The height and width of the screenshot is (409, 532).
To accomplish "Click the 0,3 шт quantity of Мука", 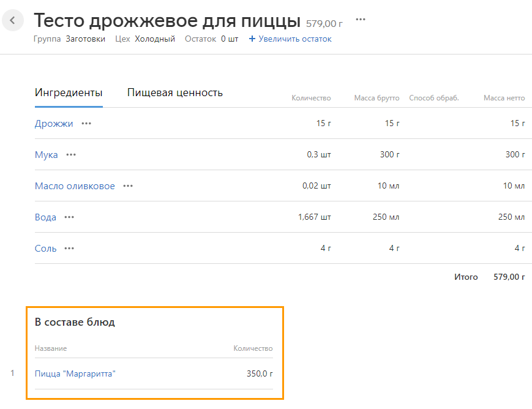I will click(319, 155).
